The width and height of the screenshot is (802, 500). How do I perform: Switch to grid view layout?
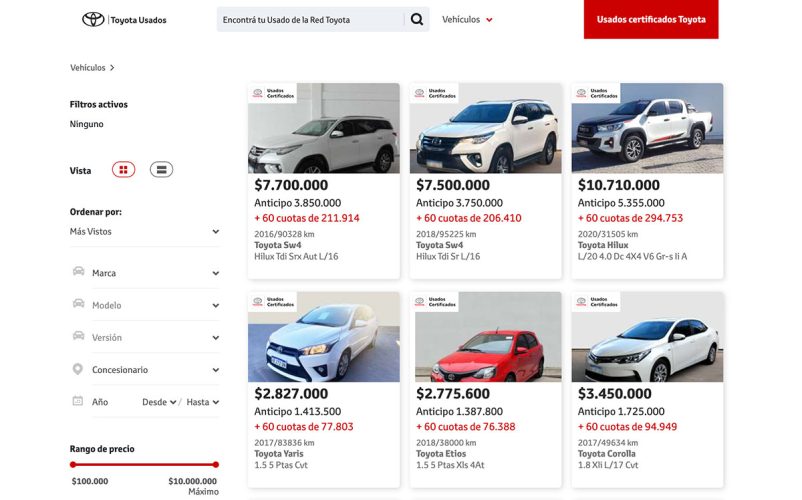tap(123, 170)
